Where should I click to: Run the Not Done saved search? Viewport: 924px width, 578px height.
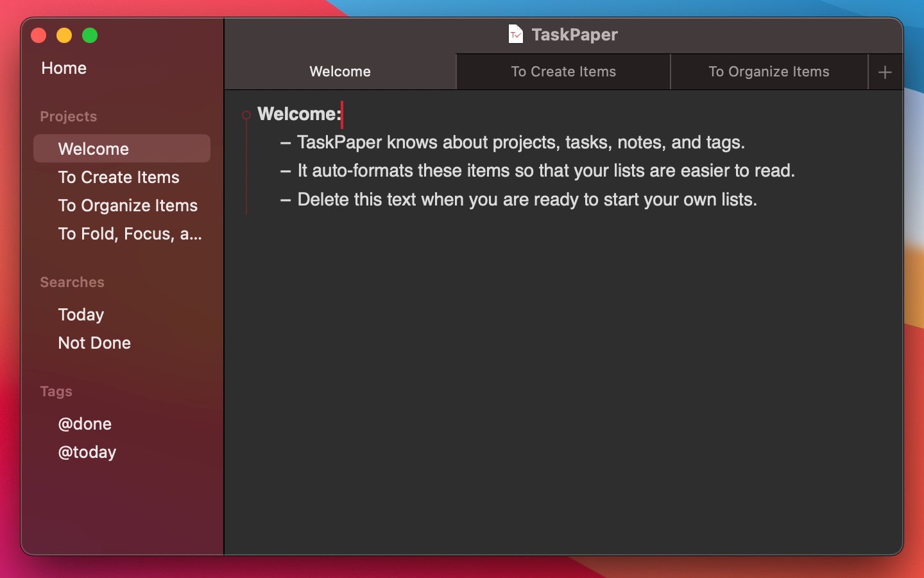click(x=94, y=343)
